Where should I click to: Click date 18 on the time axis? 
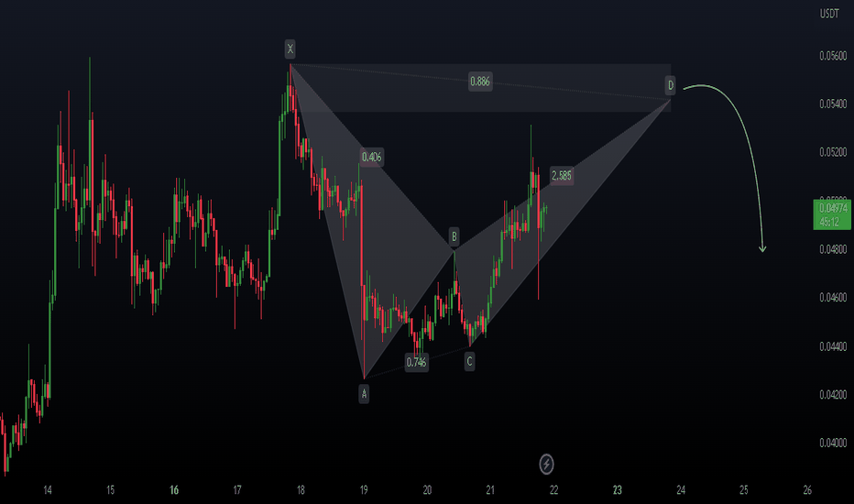pyautogui.click(x=301, y=490)
